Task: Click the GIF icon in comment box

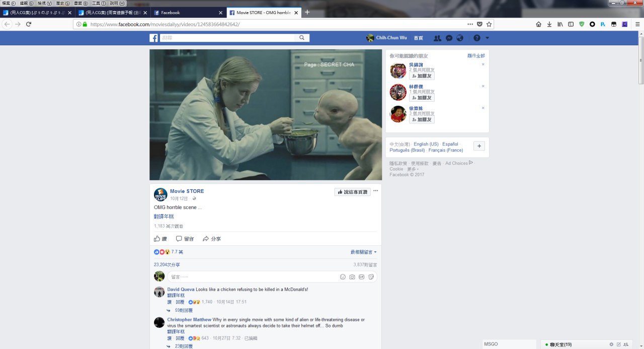Action: pos(362,277)
